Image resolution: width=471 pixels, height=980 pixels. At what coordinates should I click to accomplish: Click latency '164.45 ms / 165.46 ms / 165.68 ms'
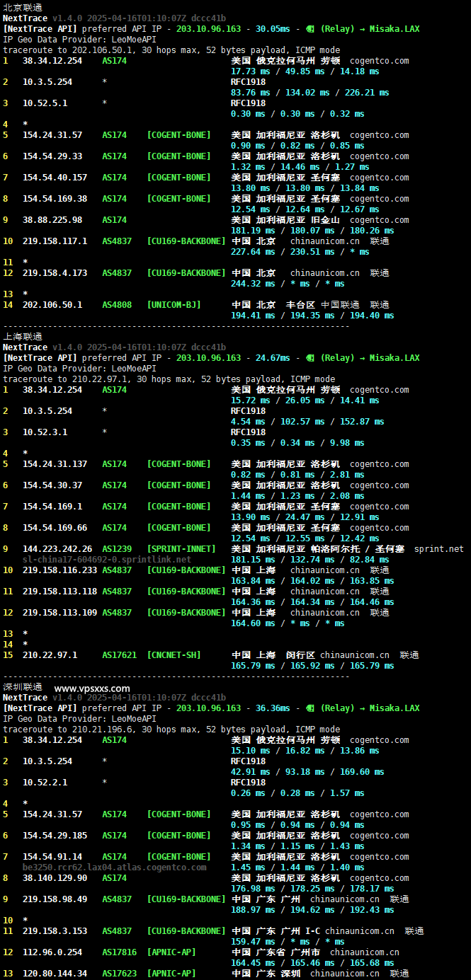pos(312,963)
